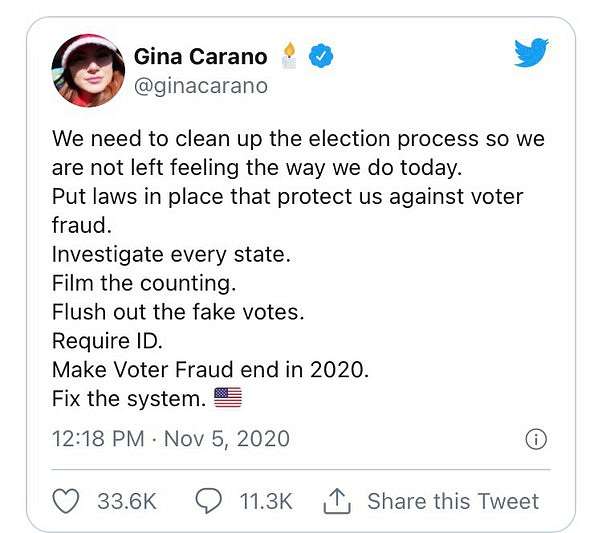Viewport: 602px width, 533px height.
Task: Open Gina Carano's profile picture
Action: pyautogui.click(x=88, y=70)
